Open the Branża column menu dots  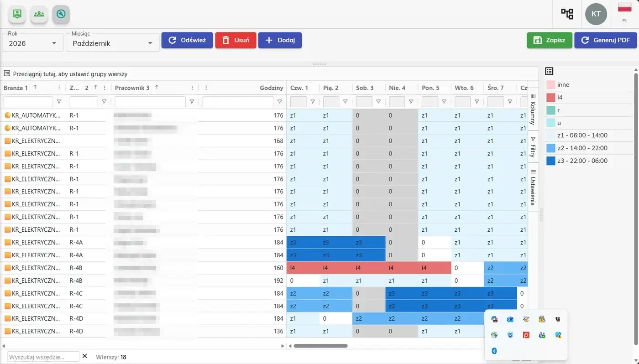coord(59,88)
